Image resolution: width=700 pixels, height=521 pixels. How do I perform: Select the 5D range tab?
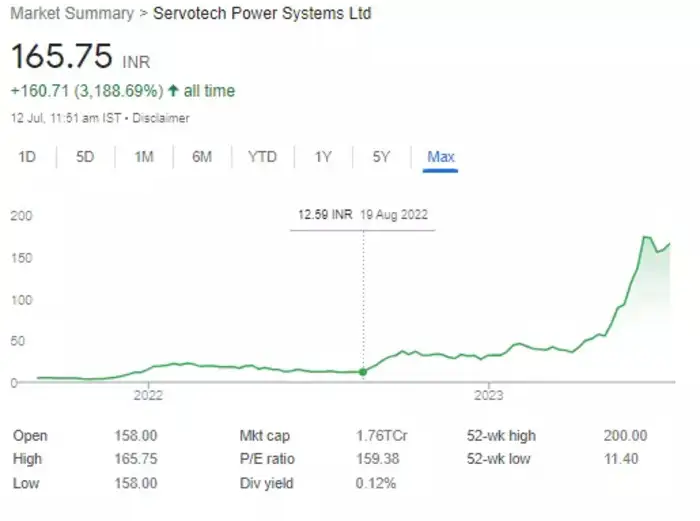tap(85, 157)
